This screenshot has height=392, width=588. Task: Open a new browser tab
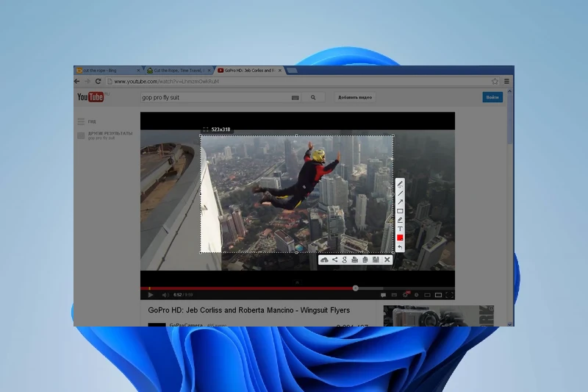tap(292, 71)
